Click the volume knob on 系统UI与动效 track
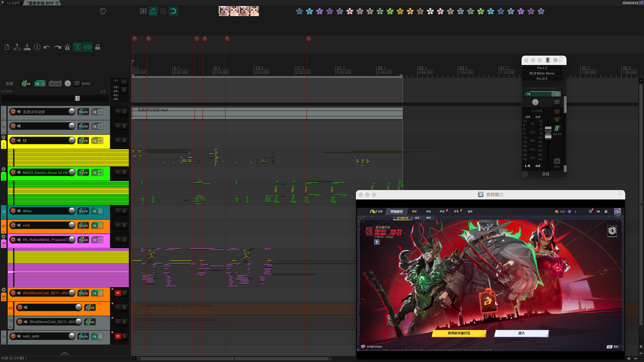The height and width of the screenshot is (362, 644). click(x=71, y=112)
